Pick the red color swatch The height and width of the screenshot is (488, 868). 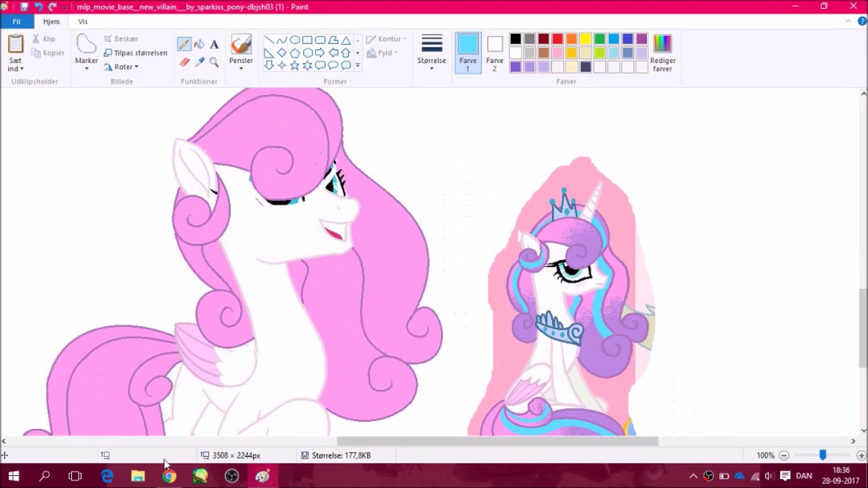point(557,39)
